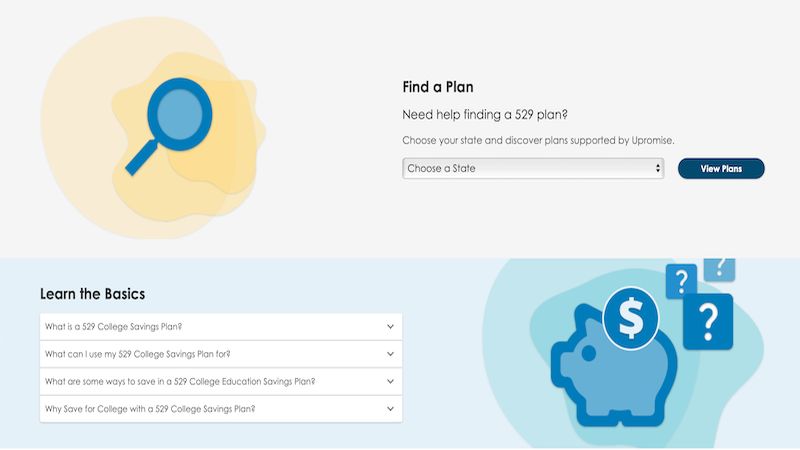Select "Why Save for College with a 529" question text

pyautogui.click(x=150, y=409)
